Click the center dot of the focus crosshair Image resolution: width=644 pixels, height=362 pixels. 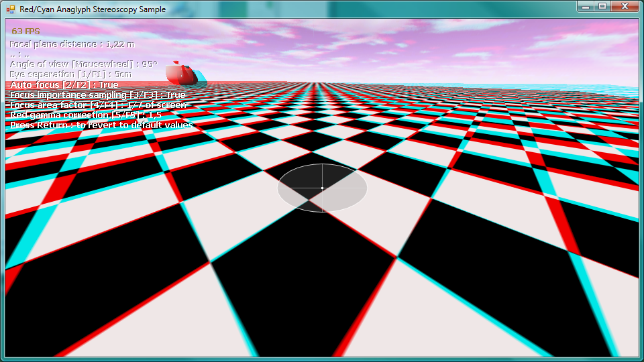click(323, 188)
